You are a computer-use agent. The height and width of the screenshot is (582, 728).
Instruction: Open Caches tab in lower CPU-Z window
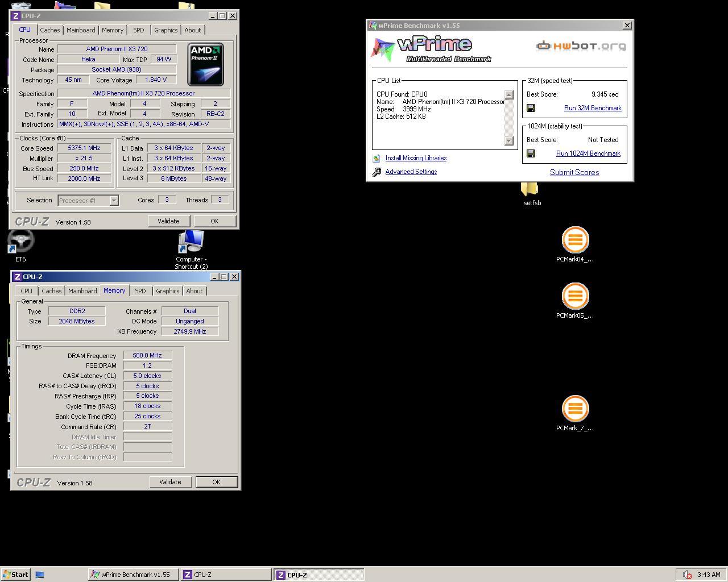tap(52, 291)
